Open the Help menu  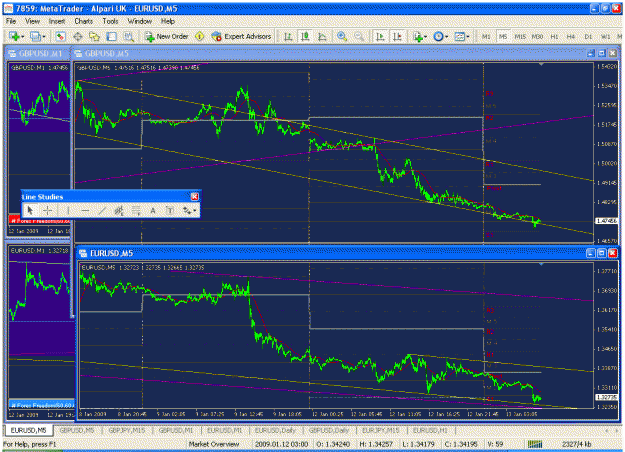[168, 21]
